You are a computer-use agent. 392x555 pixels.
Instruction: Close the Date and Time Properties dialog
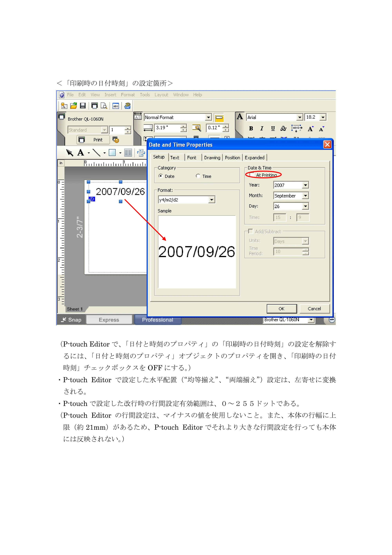point(327,145)
